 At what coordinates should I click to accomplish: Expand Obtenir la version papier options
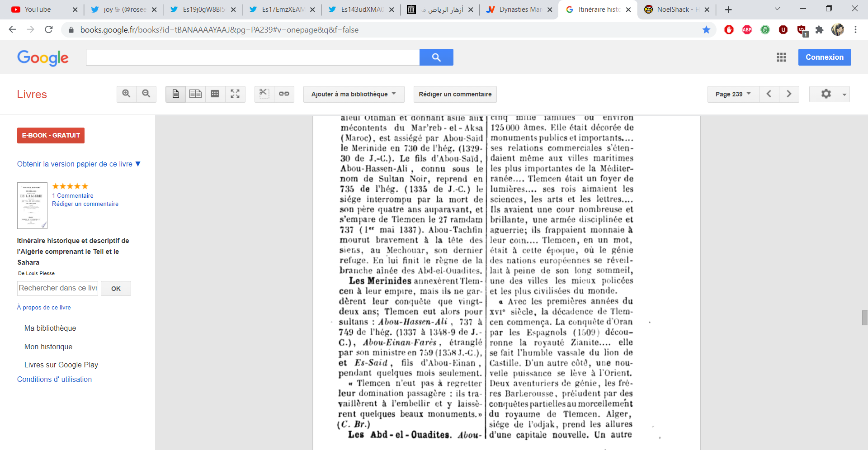coord(79,164)
